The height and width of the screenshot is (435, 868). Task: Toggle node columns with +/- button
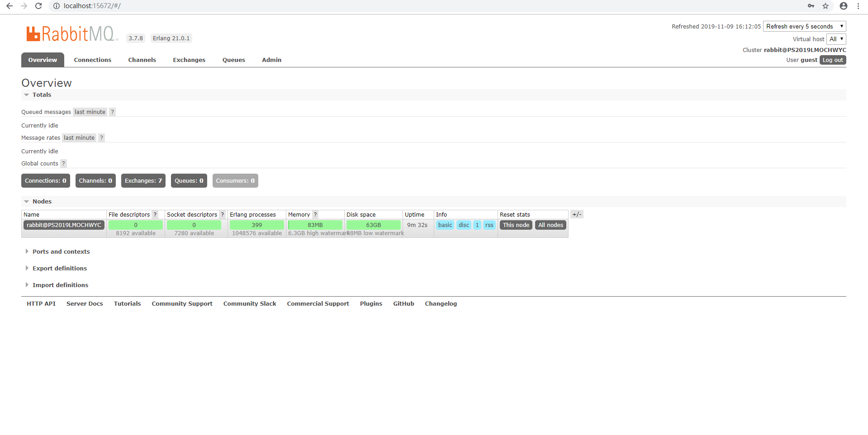tap(577, 214)
